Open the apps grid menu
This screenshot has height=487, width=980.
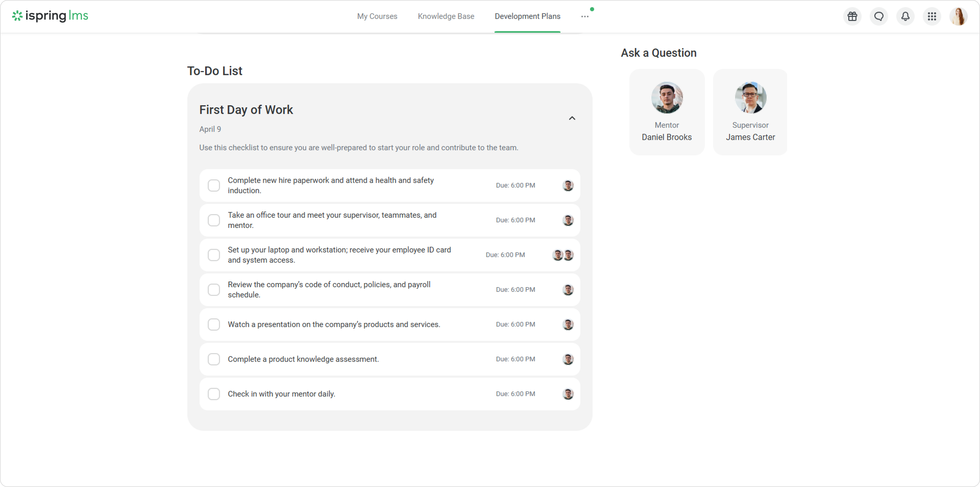932,16
